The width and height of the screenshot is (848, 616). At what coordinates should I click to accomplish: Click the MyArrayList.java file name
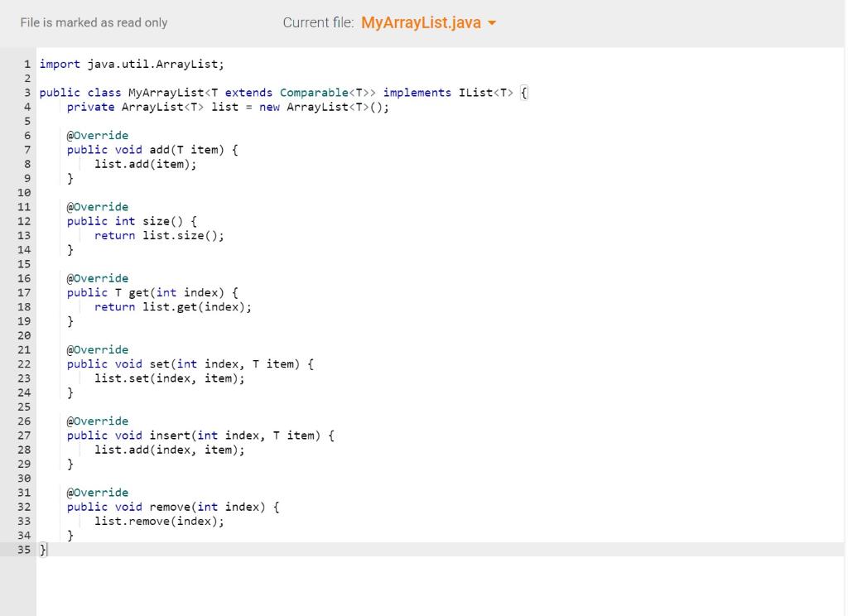421,23
